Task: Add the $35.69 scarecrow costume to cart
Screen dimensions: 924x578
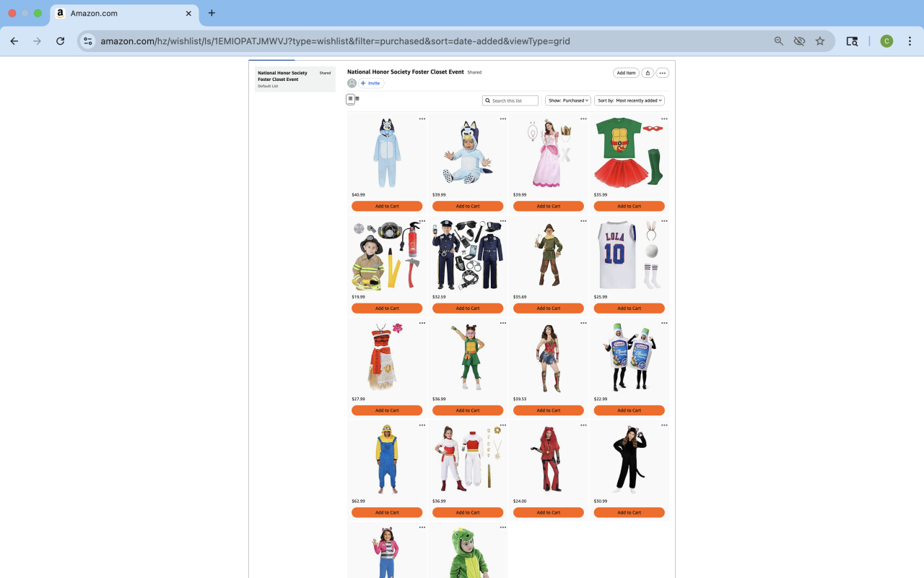Action: (549, 309)
